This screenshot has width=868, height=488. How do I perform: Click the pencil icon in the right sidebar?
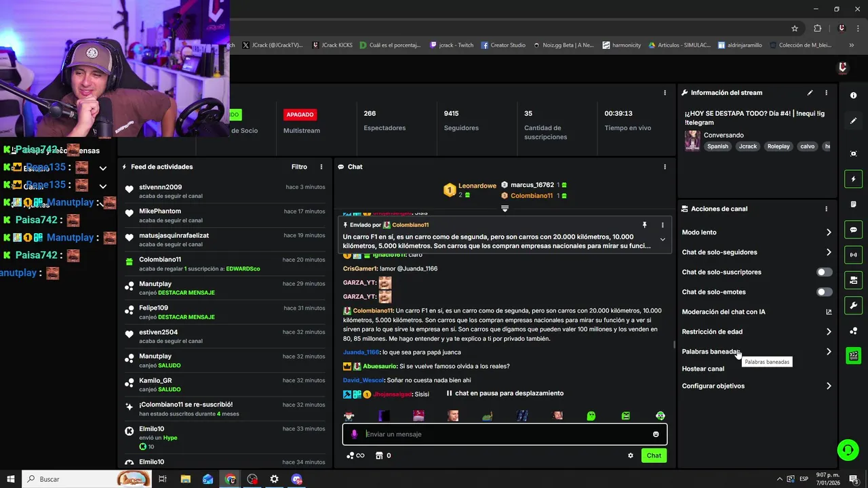pos(853,121)
